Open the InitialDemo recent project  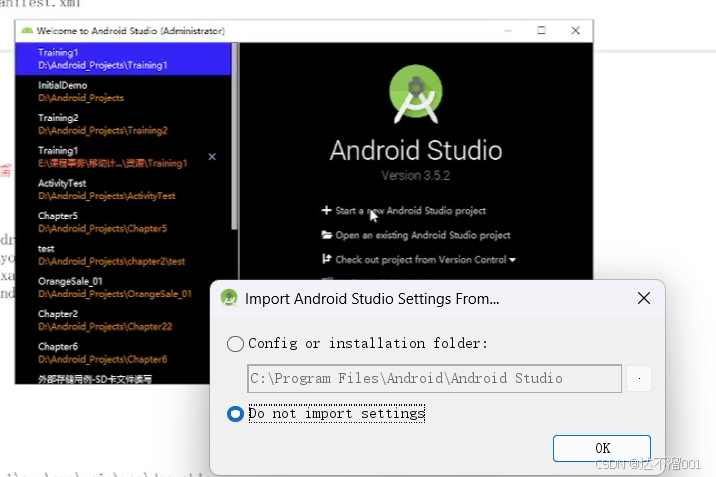[x=123, y=91]
